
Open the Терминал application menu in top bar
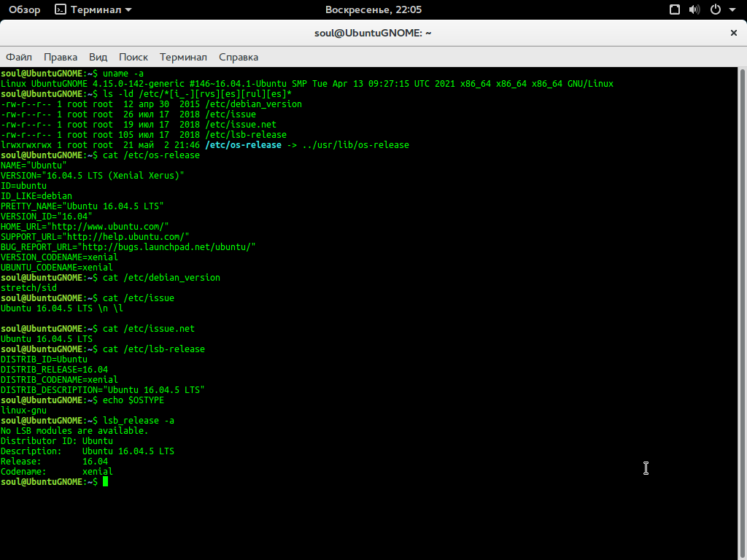coord(93,9)
